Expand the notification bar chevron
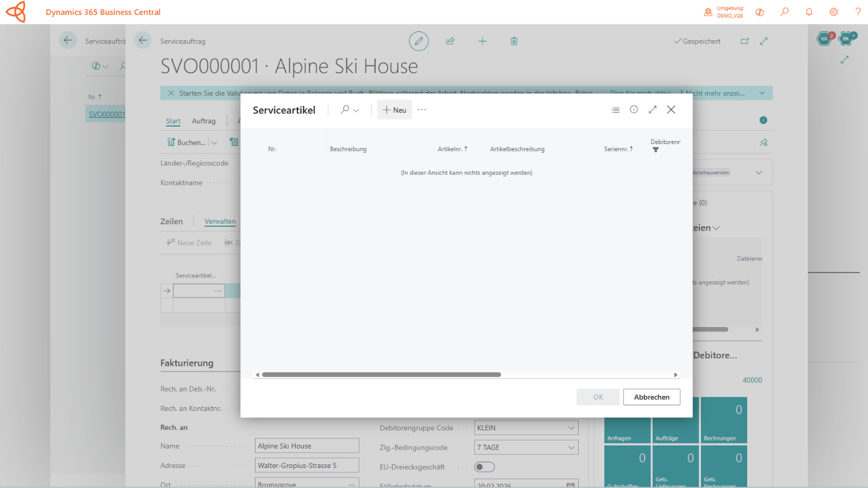 click(762, 93)
